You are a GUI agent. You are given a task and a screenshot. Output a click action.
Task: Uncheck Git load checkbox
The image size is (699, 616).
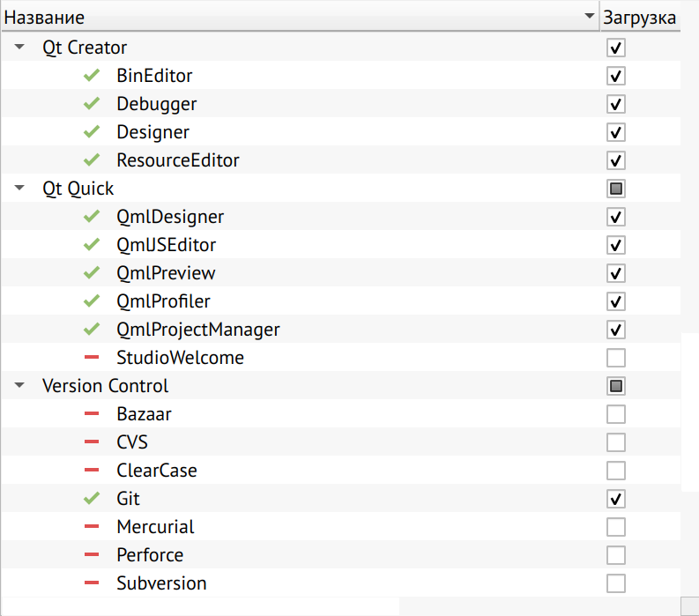pyautogui.click(x=615, y=499)
